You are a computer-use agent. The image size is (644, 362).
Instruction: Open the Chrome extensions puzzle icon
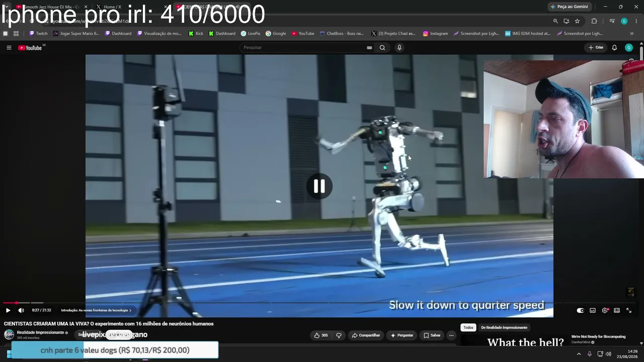pyautogui.click(x=594, y=21)
